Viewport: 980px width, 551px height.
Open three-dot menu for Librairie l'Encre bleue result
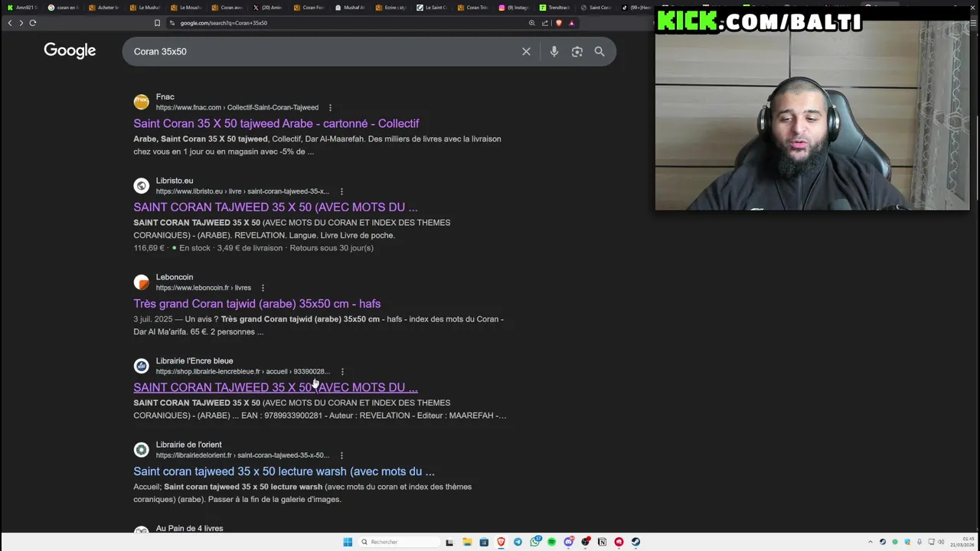point(342,372)
